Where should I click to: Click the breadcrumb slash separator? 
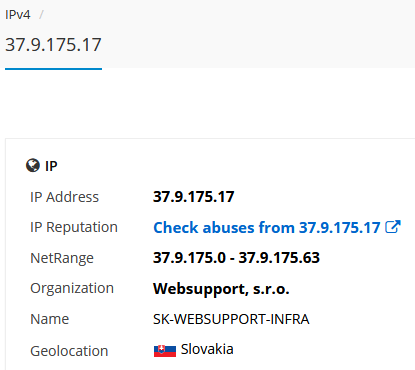[x=41, y=15]
